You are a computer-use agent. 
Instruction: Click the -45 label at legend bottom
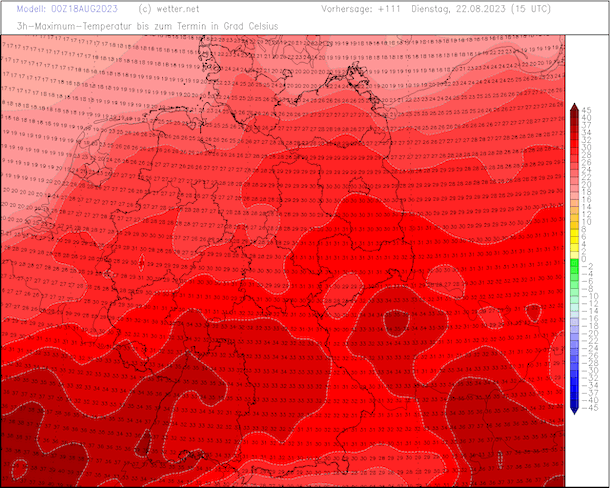pyautogui.click(x=588, y=407)
